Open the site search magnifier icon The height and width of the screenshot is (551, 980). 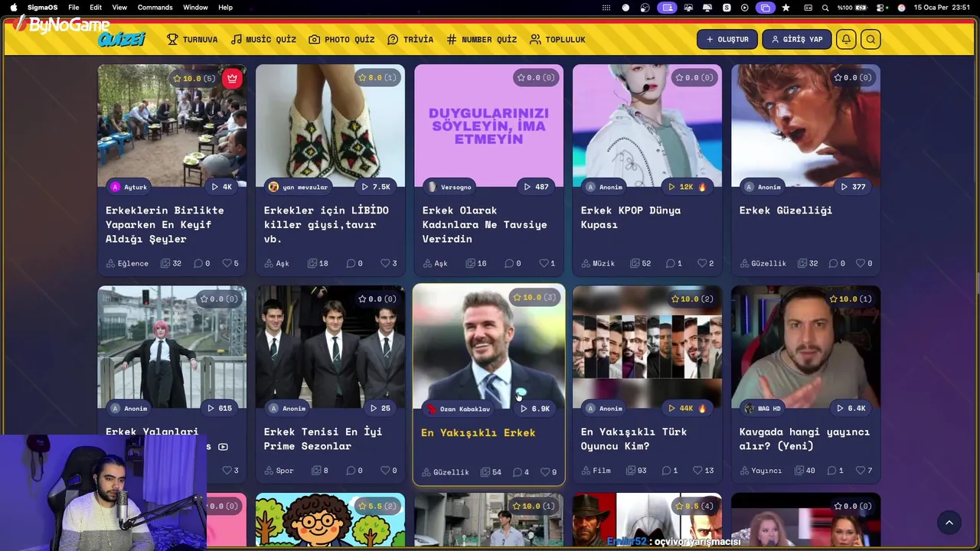(871, 39)
